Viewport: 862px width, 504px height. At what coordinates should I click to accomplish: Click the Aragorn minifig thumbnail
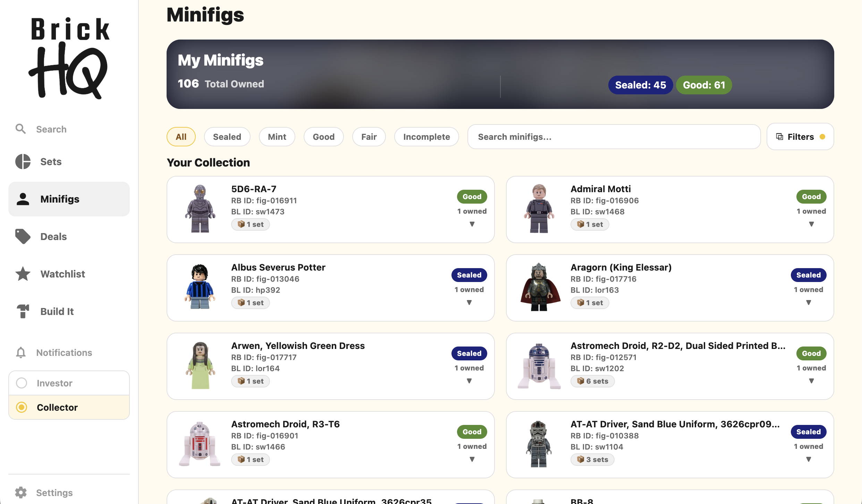tap(540, 287)
